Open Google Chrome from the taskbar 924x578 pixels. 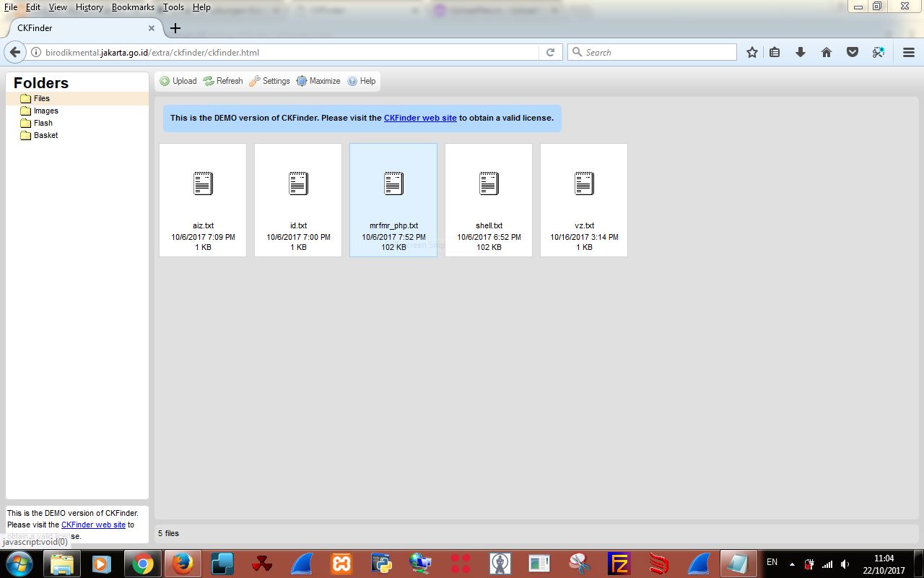142,564
